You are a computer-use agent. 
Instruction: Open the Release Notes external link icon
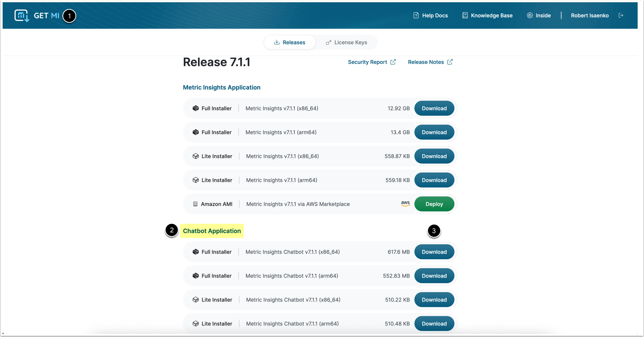450,62
